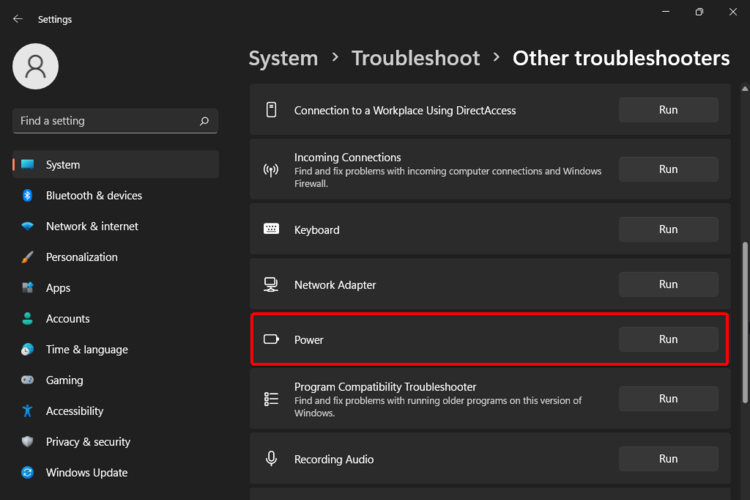Click the vertical scrollbar on the right
Image resolution: width=750 pixels, height=500 pixels.
pos(743,300)
